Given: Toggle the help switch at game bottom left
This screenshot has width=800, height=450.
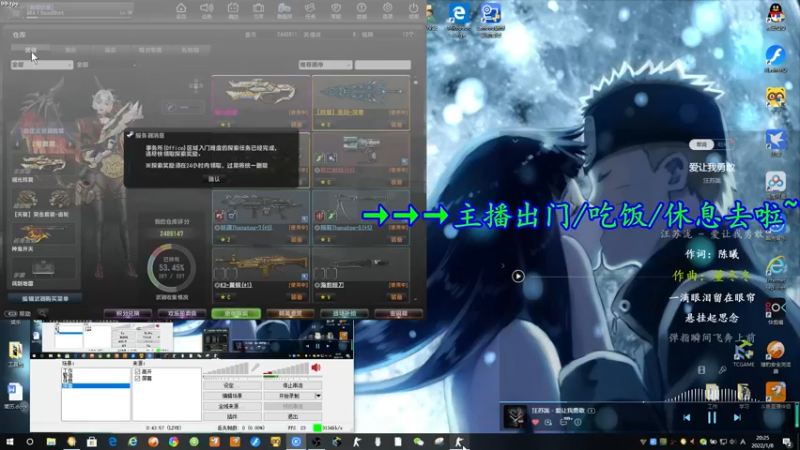Looking at the screenshot, I should tap(11, 313).
